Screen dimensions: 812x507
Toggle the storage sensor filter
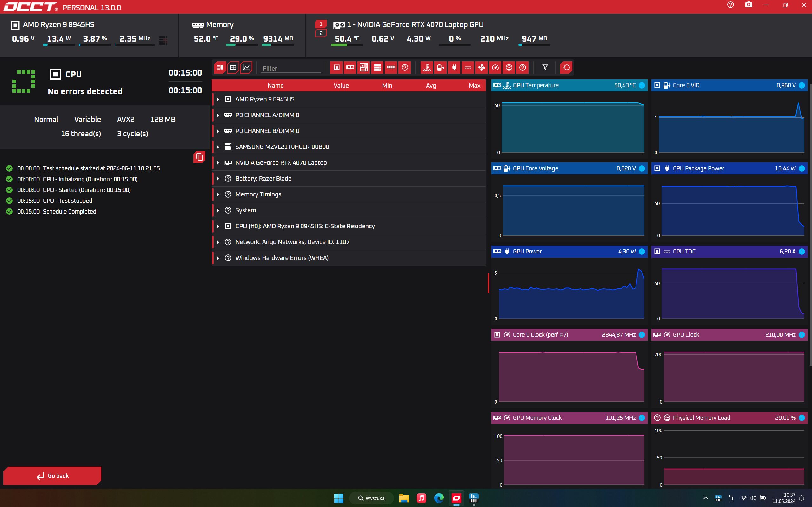[x=377, y=67]
